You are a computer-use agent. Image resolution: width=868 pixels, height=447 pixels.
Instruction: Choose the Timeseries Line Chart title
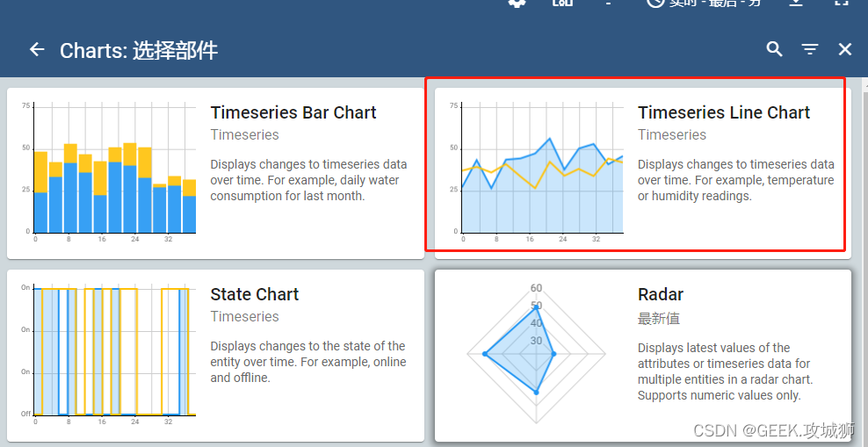tap(724, 112)
